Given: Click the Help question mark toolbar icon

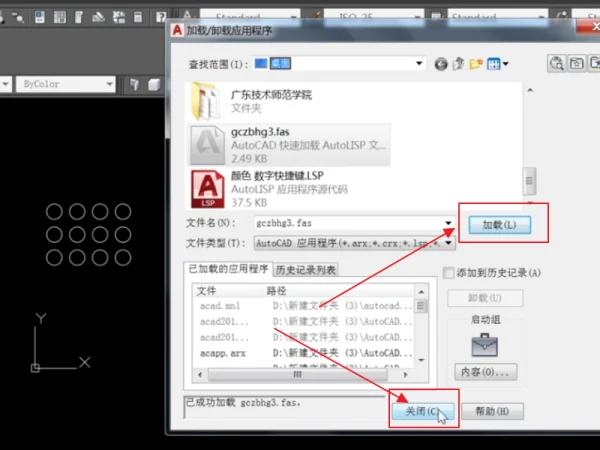Looking at the screenshot, I should coord(161,17).
